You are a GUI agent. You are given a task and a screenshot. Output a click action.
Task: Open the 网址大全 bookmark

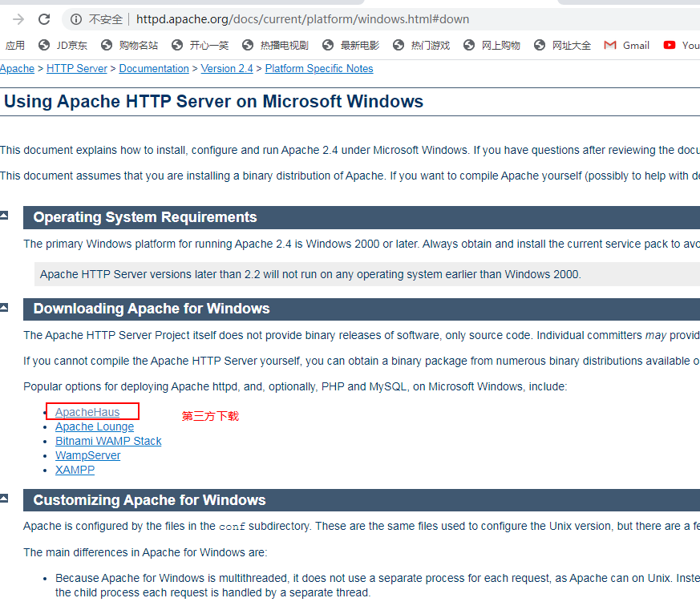point(563,45)
